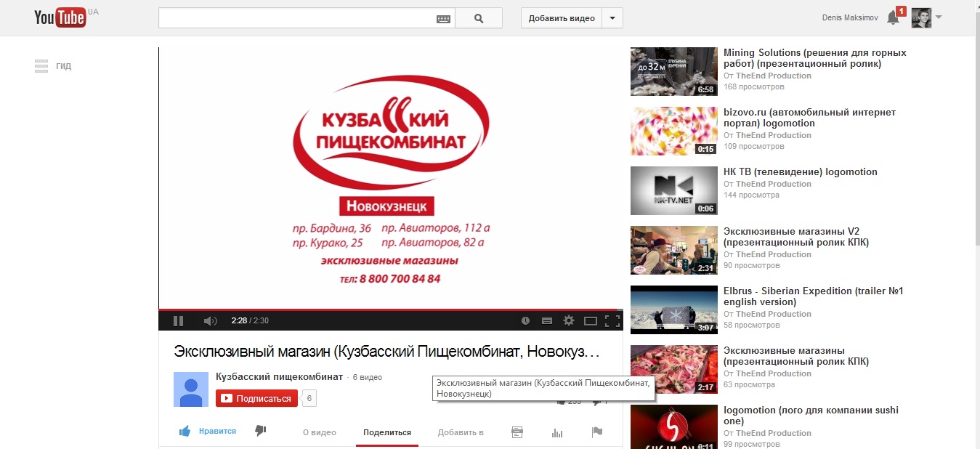Expand the Добавить видео dropdown arrow
The height and width of the screenshot is (449, 980).
point(612,18)
